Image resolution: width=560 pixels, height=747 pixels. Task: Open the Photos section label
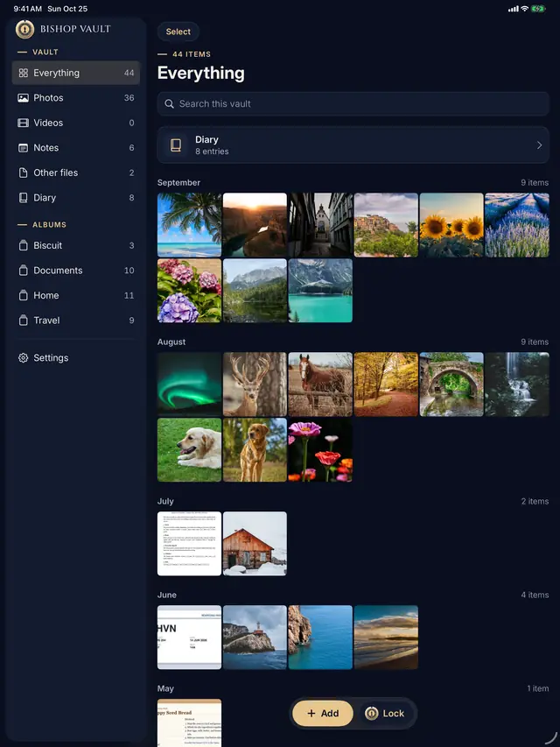coord(48,98)
